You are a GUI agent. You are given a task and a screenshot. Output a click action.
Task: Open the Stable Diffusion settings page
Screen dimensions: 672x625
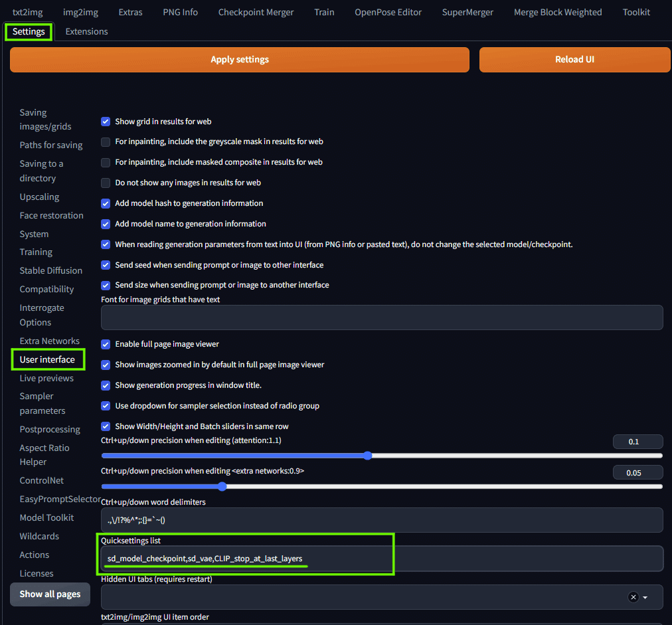click(51, 270)
